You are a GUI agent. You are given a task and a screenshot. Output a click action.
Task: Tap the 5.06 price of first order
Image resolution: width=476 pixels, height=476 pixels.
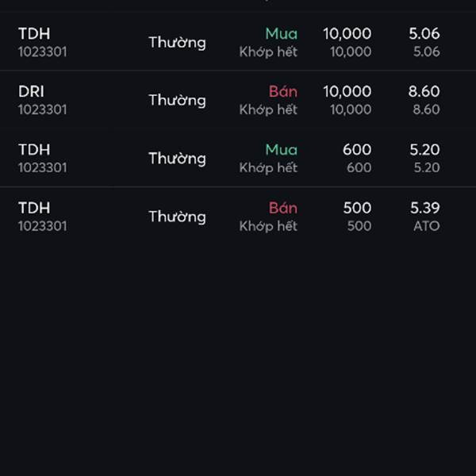pos(424,33)
